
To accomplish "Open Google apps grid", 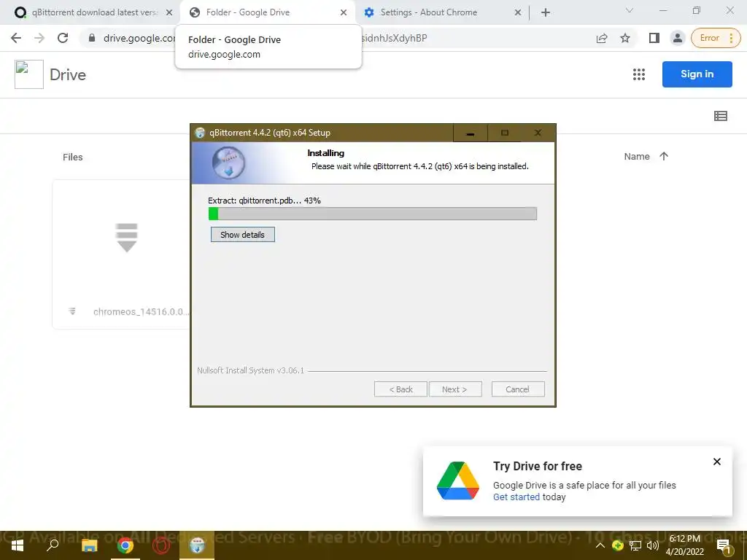I will click(x=639, y=74).
